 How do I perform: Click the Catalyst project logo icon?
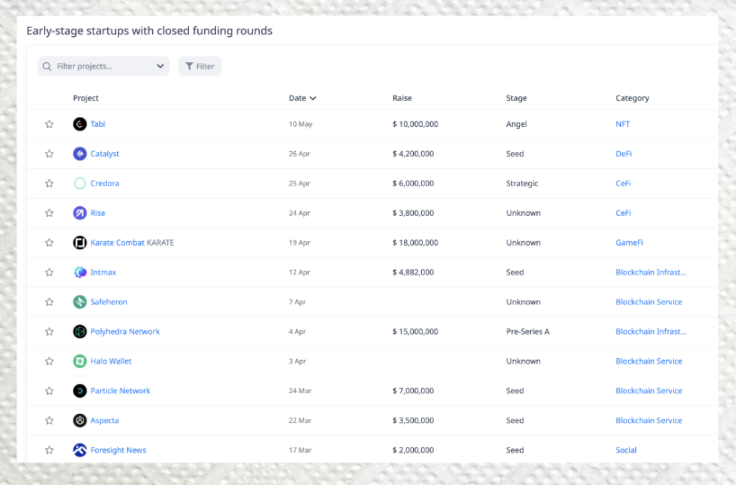[x=80, y=154]
